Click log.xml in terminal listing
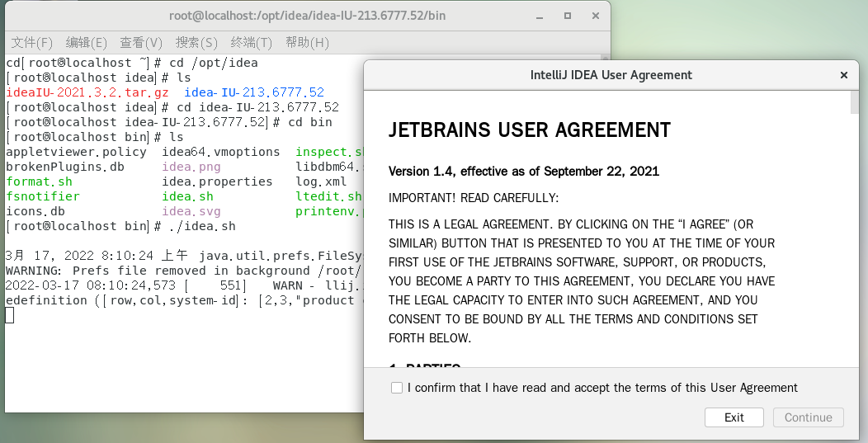The height and width of the screenshot is (443, 868). [x=321, y=181]
